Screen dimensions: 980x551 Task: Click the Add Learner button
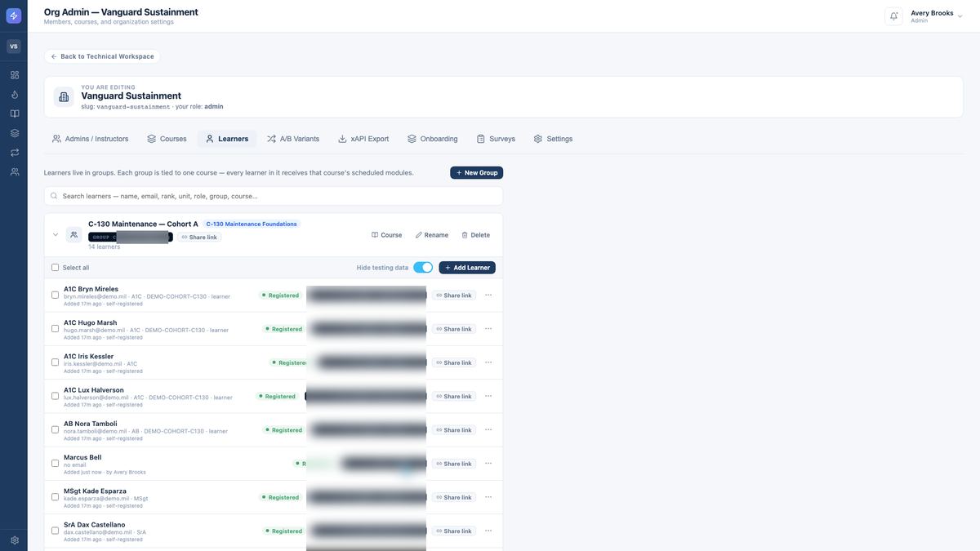(x=467, y=268)
